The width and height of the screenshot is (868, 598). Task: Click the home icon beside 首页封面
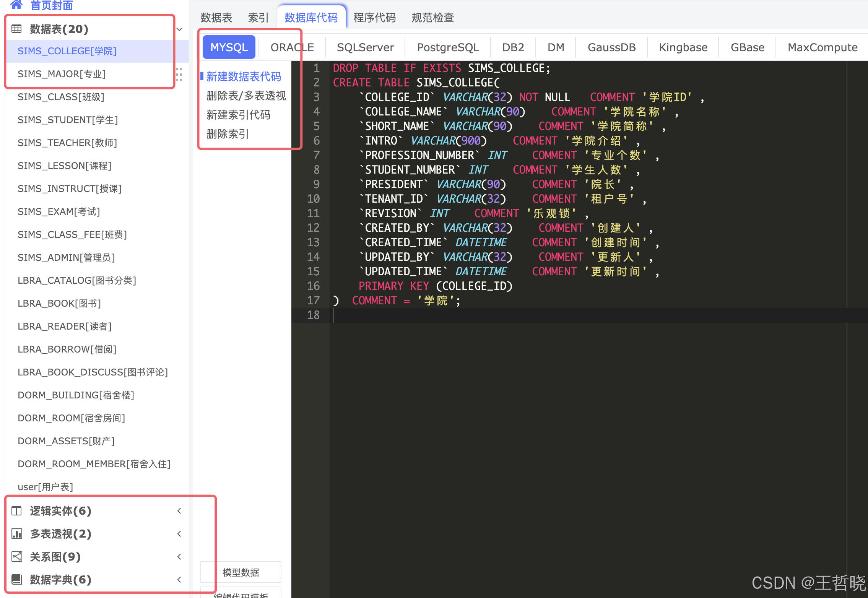click(x=16, y=5)
